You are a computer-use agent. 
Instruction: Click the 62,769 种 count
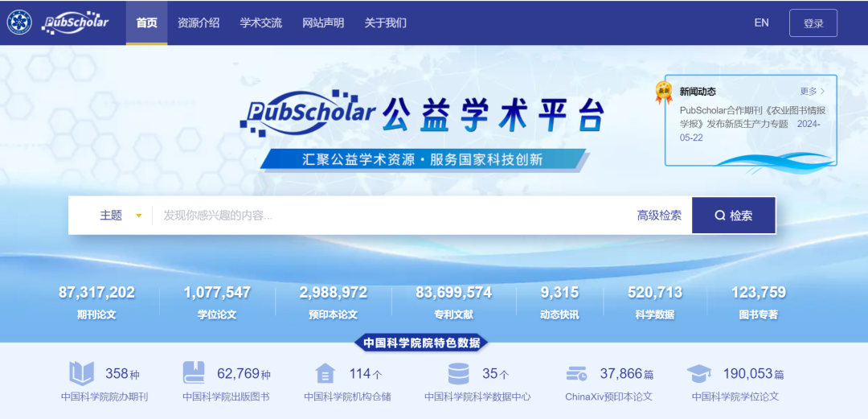click(244, 374)
